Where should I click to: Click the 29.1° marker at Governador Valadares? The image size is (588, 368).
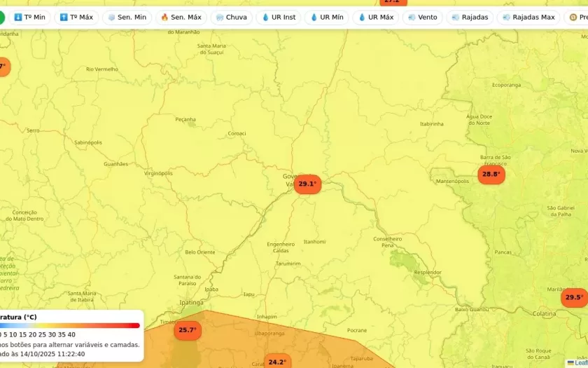click(307, 184)
